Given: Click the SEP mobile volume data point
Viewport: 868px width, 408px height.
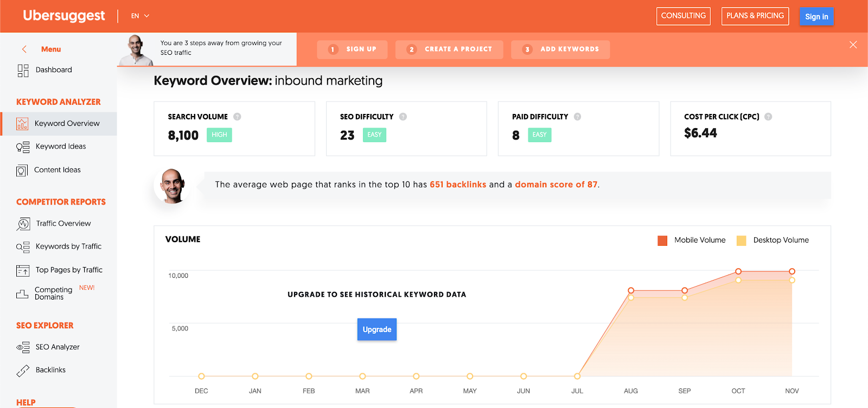Looking at the screenshot, I should click(x=685, y=291).
